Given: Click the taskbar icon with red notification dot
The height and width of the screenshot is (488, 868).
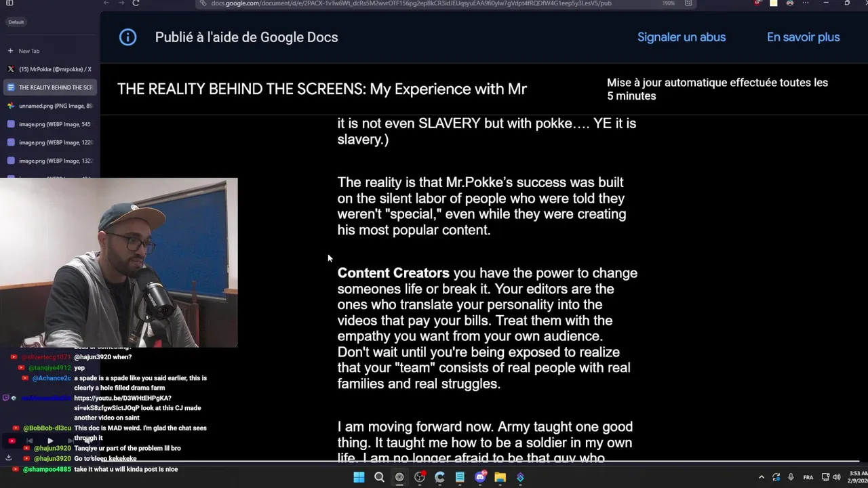Looking at the screenshot, I should point(420,477).
